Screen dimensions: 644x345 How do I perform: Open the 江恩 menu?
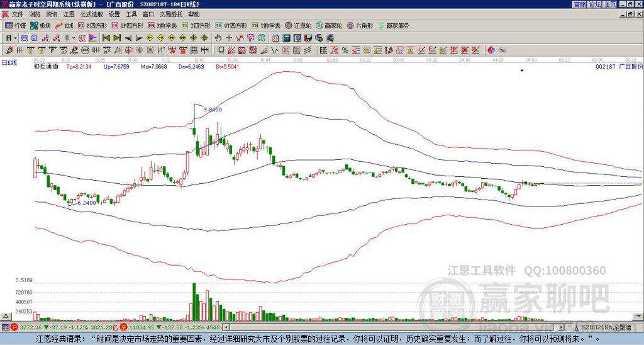(69, 14)
